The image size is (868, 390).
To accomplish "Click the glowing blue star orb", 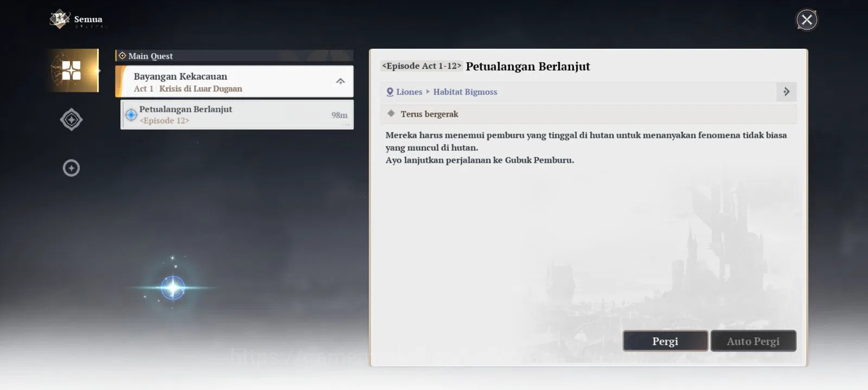I will [173, 287].
